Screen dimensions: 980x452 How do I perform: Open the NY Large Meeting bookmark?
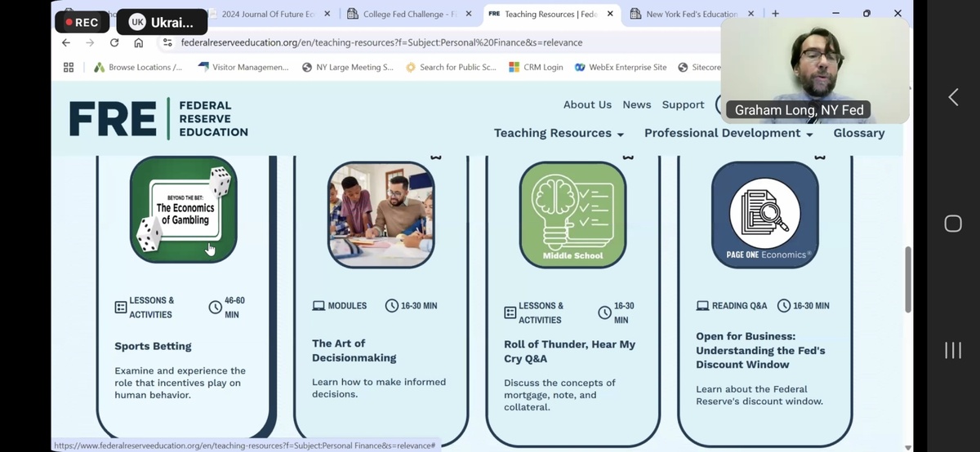pyautogui.click(x=348, y=68)
